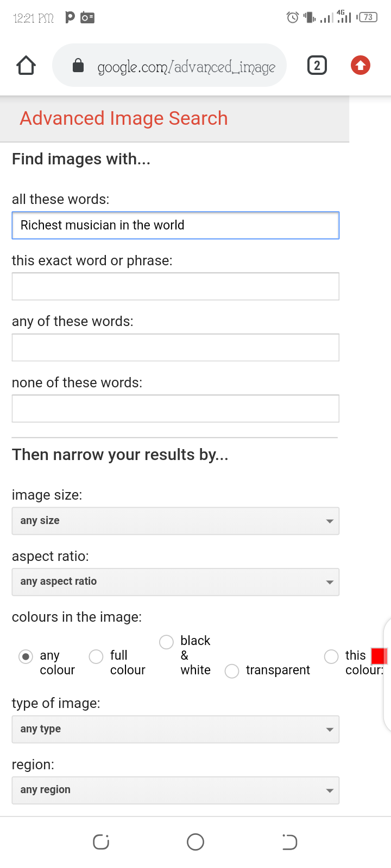Image resolution: width=391 pixels, height=868 pixels.
Task: Tap the google.com address bar URL
Action: pyautogui.click(x=186, y=67)
